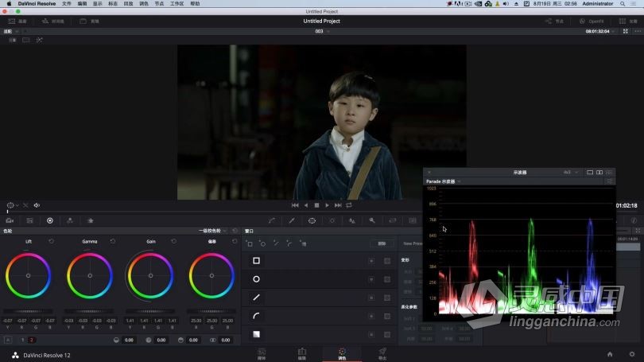Image resolution: width=644 pixels, height=362 pixels.
Task: Add a new circular window
Action: coord(263,243)
